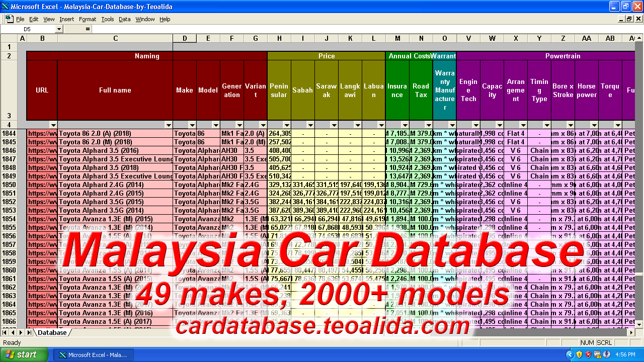Go to previous sheet tab arrow
The width and height of the screenshot is (644, 362).
(13, 332)
